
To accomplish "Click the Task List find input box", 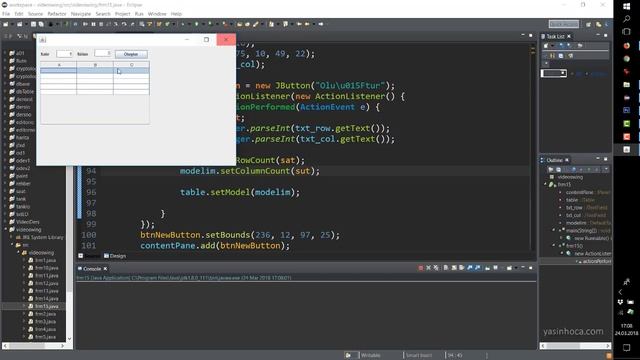I will 553,73.
